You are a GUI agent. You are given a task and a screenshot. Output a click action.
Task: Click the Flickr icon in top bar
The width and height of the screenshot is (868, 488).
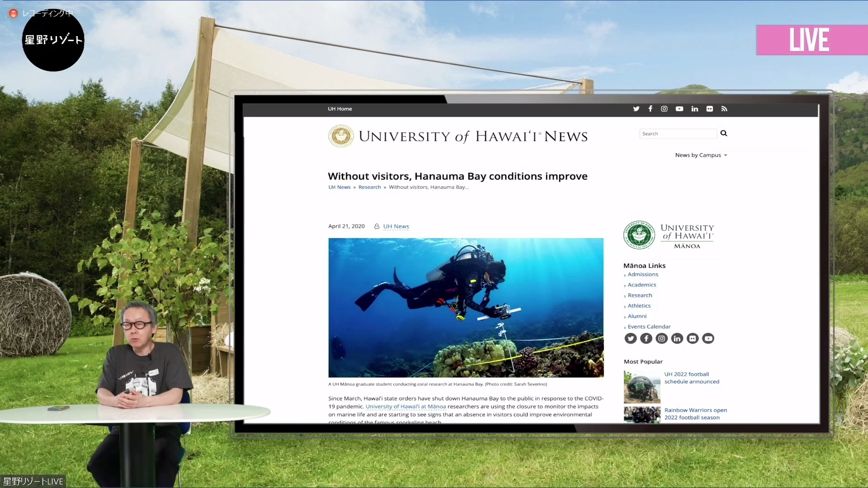point(709,109)
